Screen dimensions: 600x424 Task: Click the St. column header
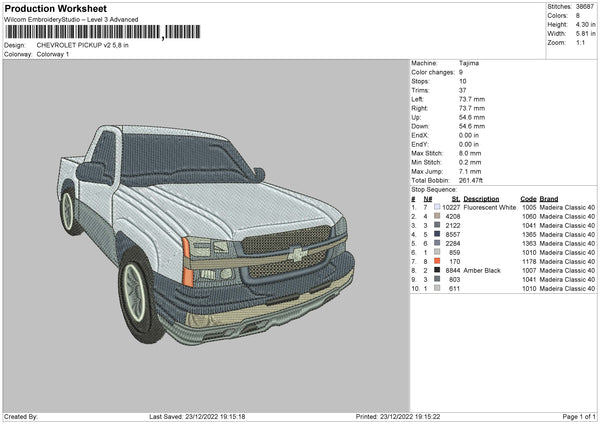(456, 199)
